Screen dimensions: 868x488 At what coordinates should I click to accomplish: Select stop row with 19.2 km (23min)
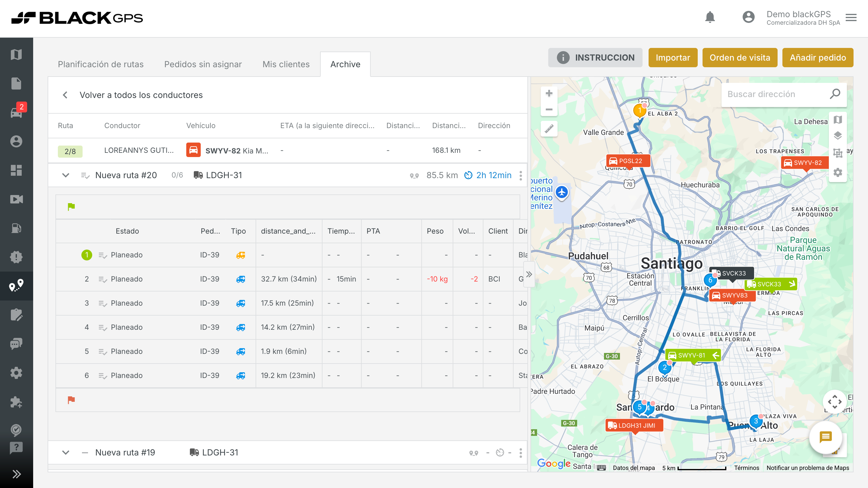pyautogui.click(x=291, y=376)
